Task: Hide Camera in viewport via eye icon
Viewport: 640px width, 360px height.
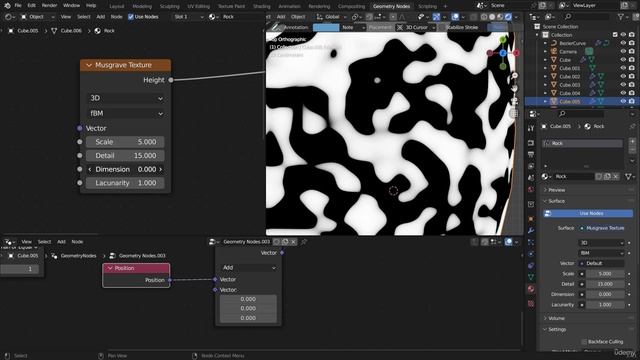Action: click(x=623, y=51)
